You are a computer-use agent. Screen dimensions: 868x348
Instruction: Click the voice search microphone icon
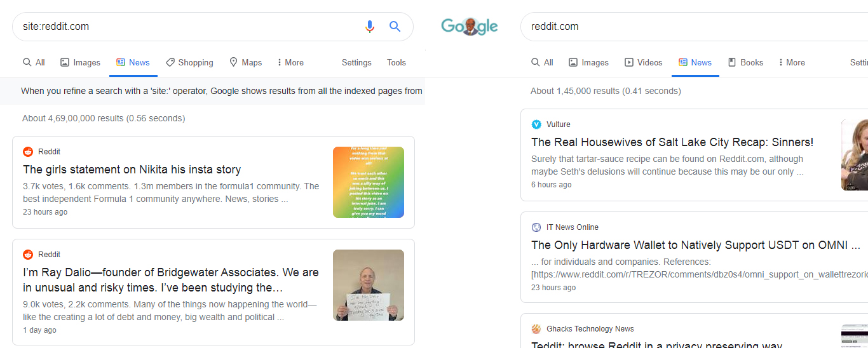[370, 26]
